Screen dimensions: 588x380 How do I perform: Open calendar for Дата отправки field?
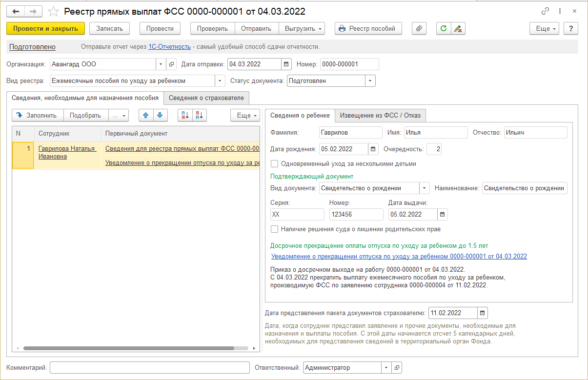point(287,64)
